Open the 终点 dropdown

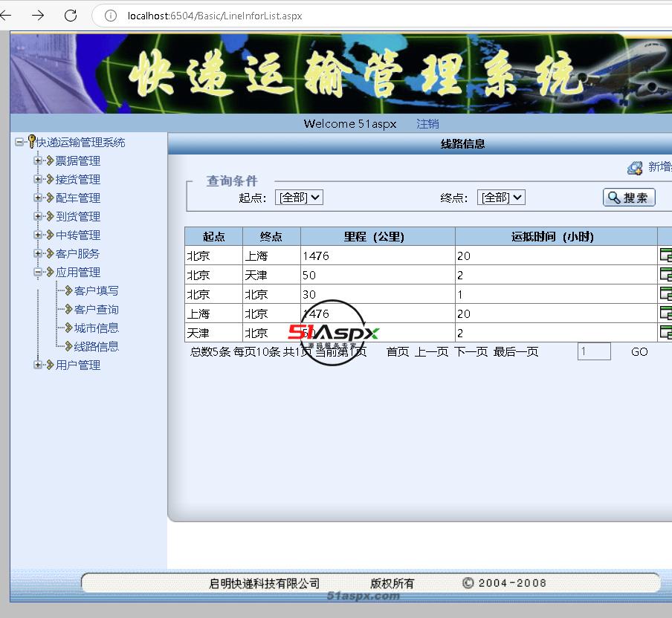point(501,198)
